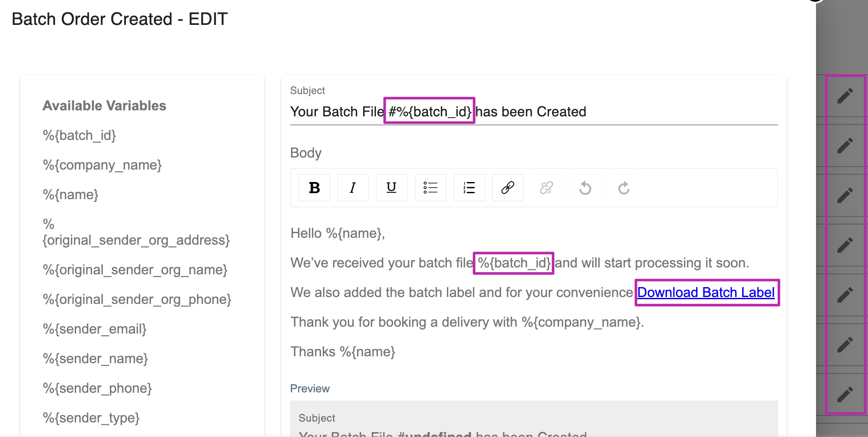Click the first pencil edit icon
The height and width of the screenshot is (437, 868).
[845, 96]
